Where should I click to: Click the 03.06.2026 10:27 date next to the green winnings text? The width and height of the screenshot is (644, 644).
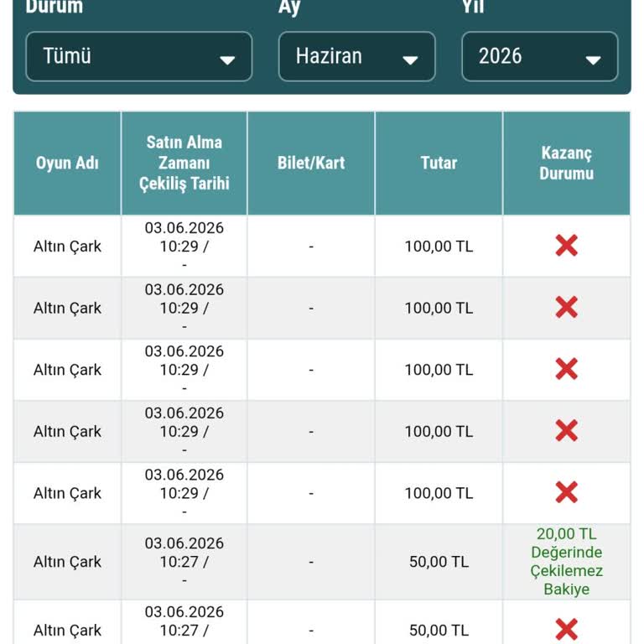pos(184,553)
